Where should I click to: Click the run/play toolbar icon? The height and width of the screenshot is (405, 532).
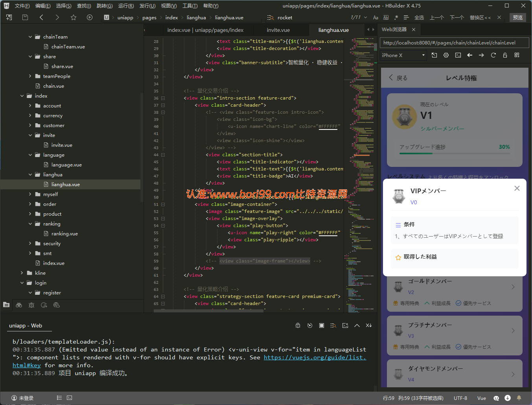pyautogui.click(x=90, y=17)
